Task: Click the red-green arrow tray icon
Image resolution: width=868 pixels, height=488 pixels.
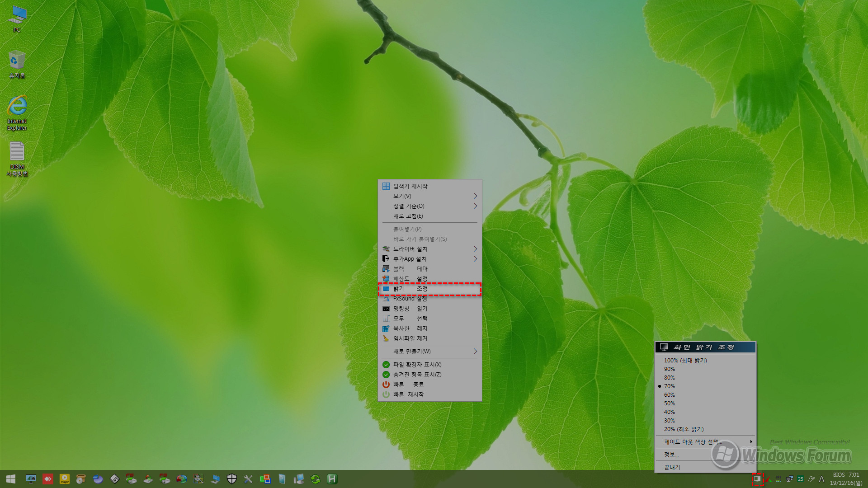Action: click(x=768, y=479)
